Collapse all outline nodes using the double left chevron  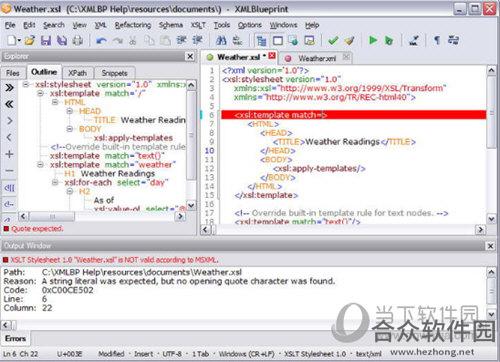pyautogui.click(x=9, y=104)
